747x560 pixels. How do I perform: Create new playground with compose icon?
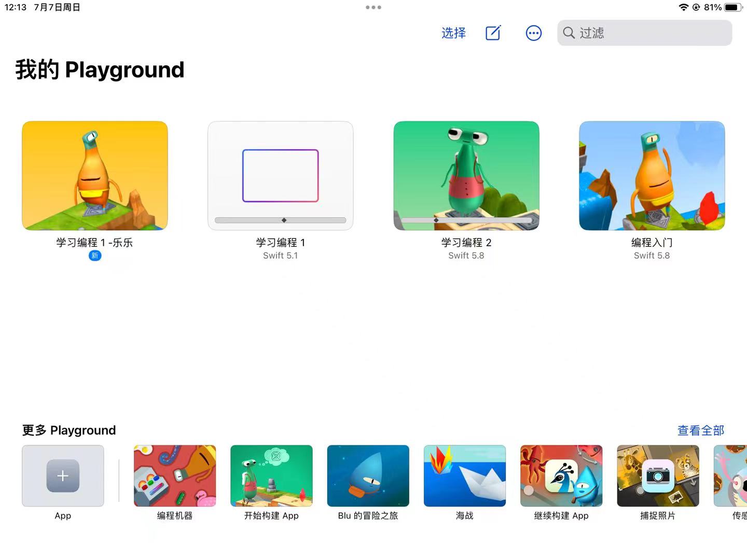click(x=493, y=33)
